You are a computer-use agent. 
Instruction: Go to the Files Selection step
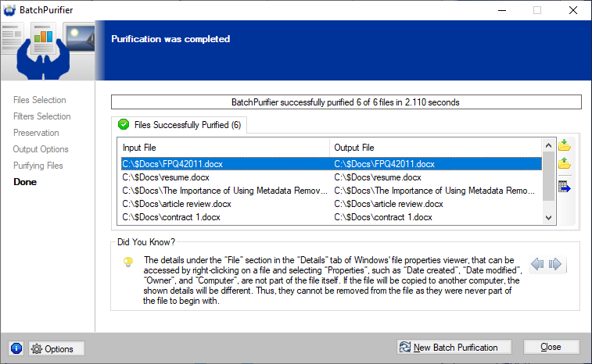[x=40, y=100]
